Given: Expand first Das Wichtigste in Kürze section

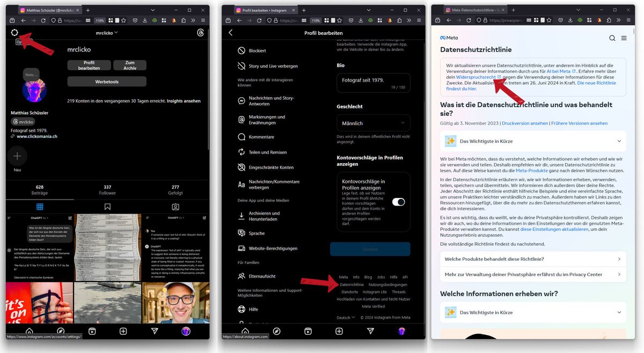Looking at the screenshot, I should 533,141.
